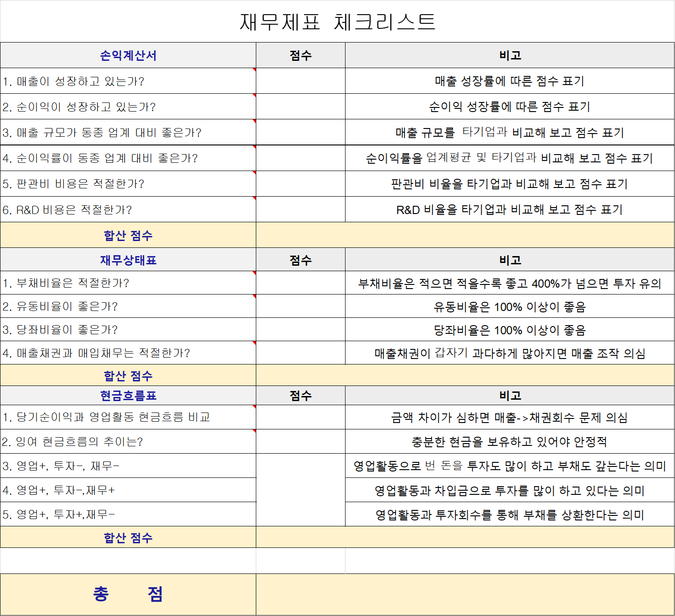This screenshot has width=675, height=616.
Task: Click score cell for '매출채권과 매입채무는 적절한가?'
Action: tap(301, 353)
